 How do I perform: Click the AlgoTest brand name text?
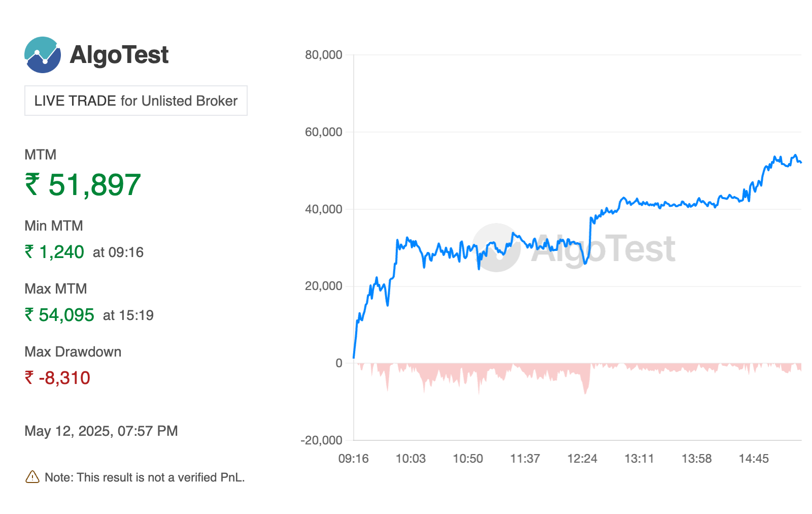click(119, 55)
